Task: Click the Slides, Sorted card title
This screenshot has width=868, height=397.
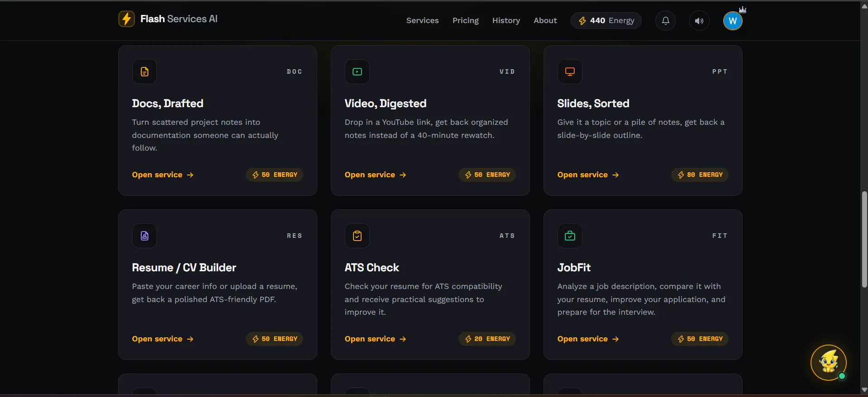Action: (593, 104)
